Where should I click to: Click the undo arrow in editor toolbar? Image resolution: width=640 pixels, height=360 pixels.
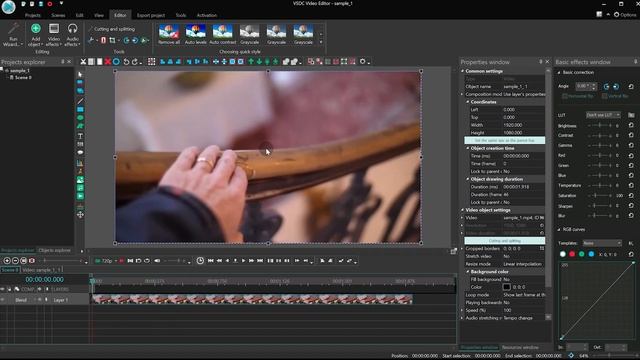tap(126, 62)
